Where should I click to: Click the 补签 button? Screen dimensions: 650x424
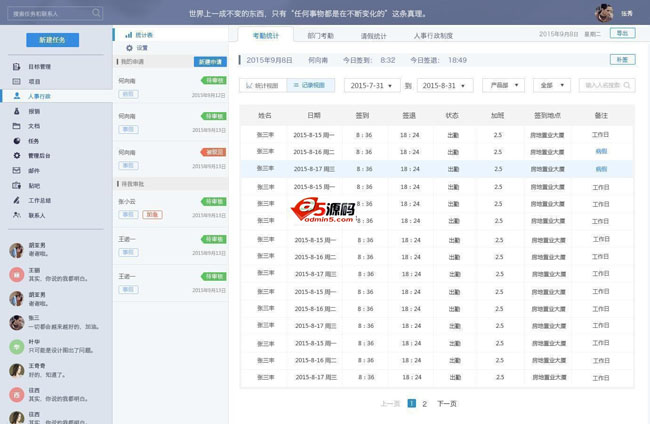point(622,59)
